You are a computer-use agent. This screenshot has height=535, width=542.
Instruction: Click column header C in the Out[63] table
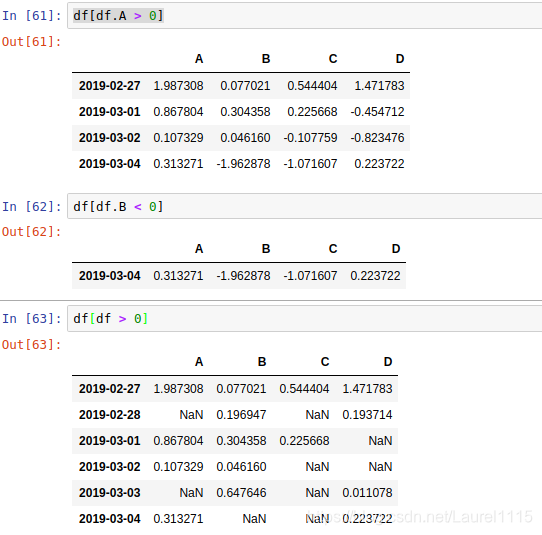(325, 362)
